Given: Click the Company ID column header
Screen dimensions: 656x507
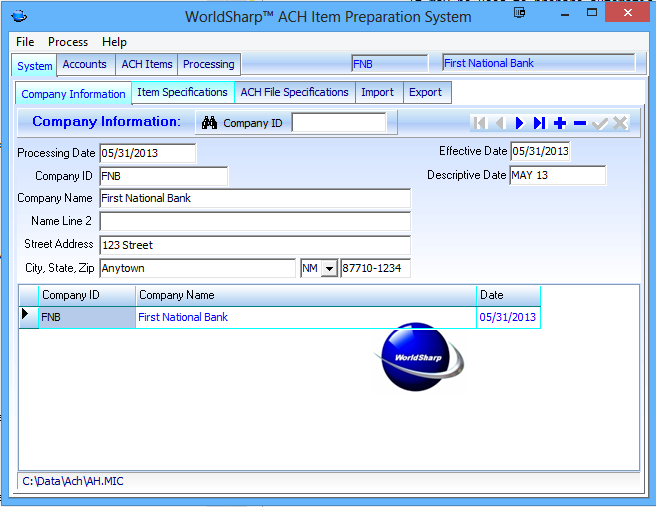Looking at the screenshot, I should (87, 296).
